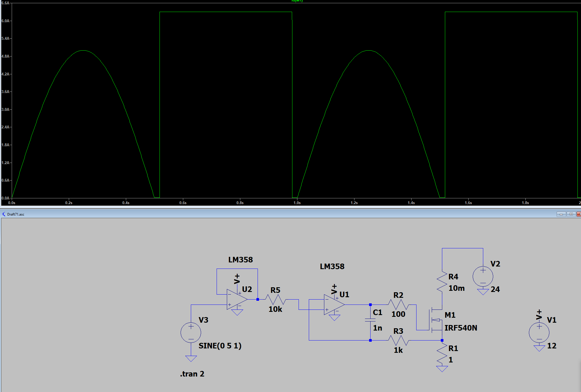
Task: Select the R5 resistor zigzag symbol
Action: (275, 299)
